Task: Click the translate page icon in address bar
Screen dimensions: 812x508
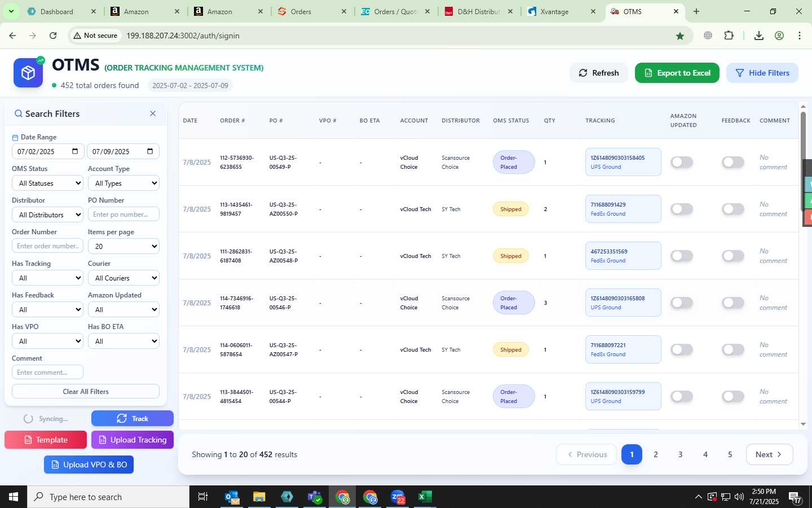Action: click(x=708, y=36)
